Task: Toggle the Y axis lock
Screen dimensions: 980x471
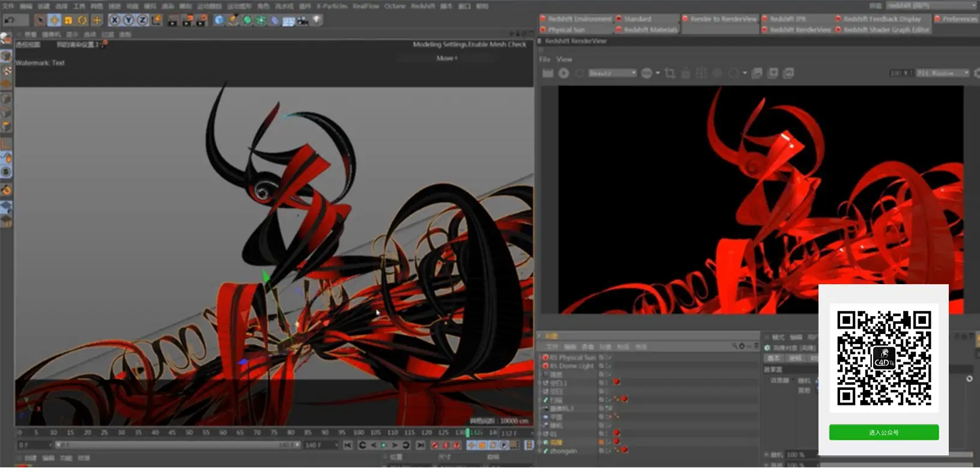Action: click(x=128, y=20)
